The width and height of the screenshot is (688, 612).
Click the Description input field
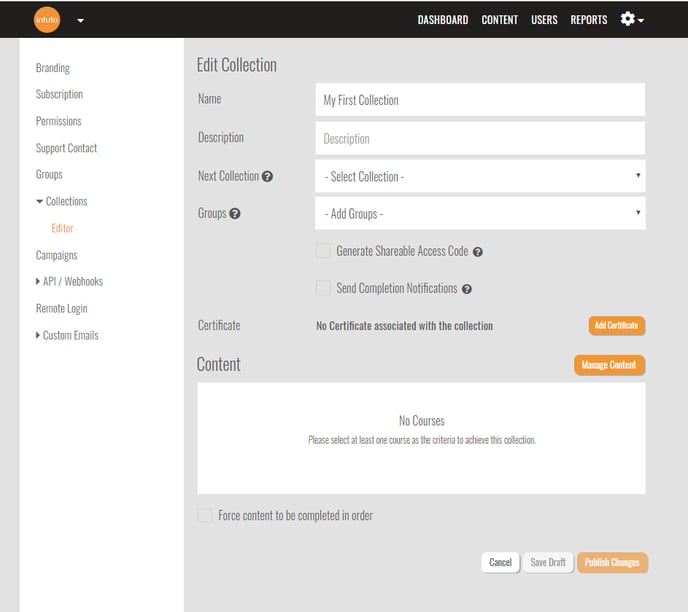point(480,138)
